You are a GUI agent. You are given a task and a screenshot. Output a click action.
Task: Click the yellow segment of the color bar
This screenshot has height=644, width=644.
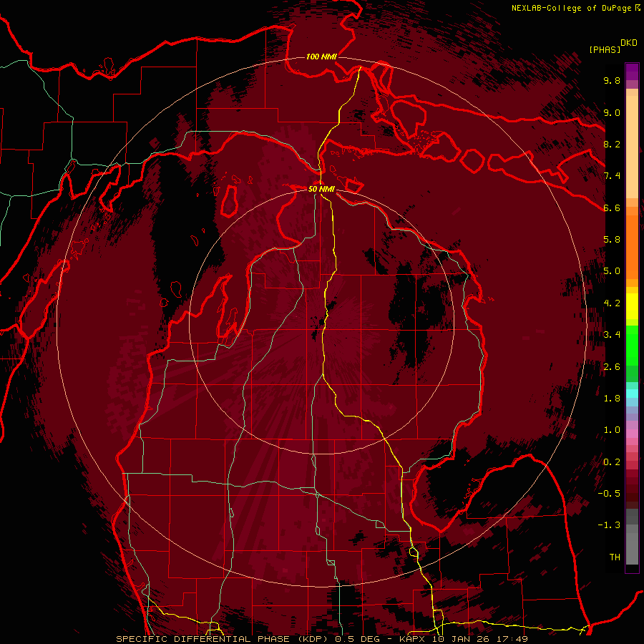pos(632,306)
